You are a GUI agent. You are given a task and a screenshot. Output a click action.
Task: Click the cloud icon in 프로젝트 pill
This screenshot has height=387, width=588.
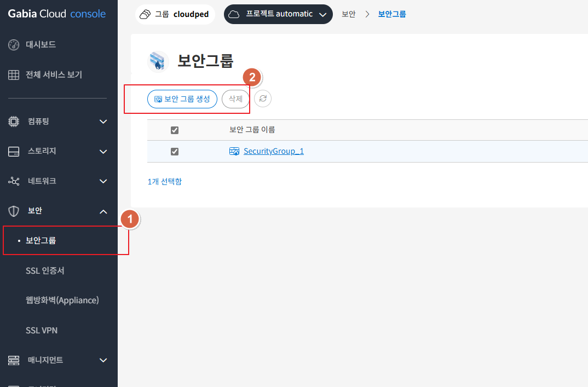pyautogui.click(x=234, y=14)
